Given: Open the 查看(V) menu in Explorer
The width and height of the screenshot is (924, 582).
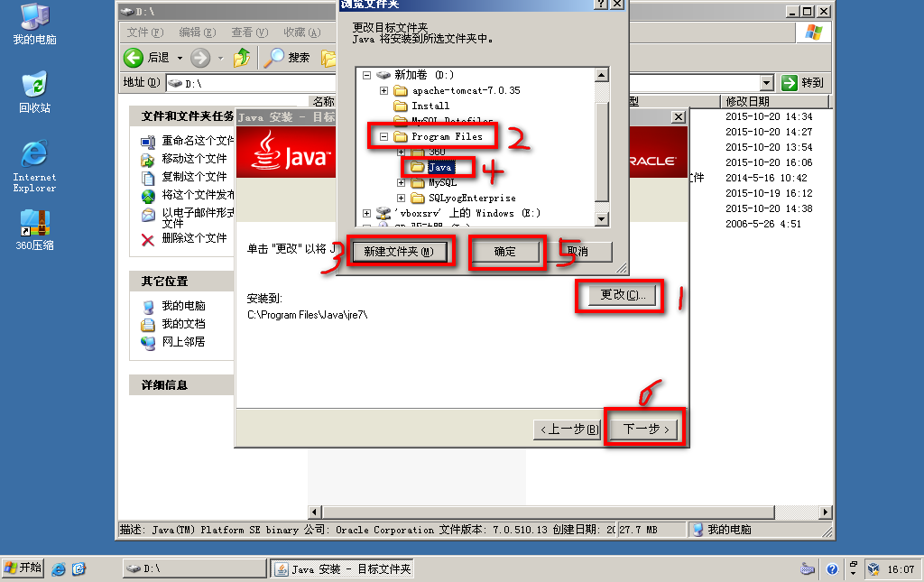Looking at the screenshot, I should 249,32.
